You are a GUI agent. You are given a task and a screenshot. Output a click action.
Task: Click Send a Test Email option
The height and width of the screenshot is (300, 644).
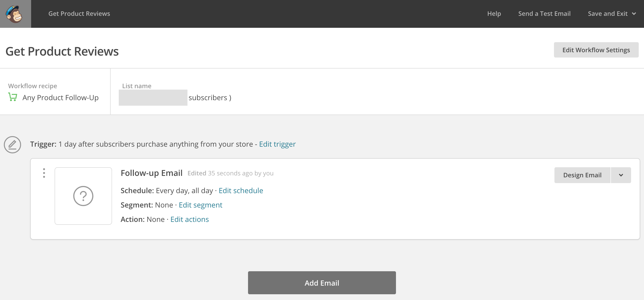(x=544, y=14)
